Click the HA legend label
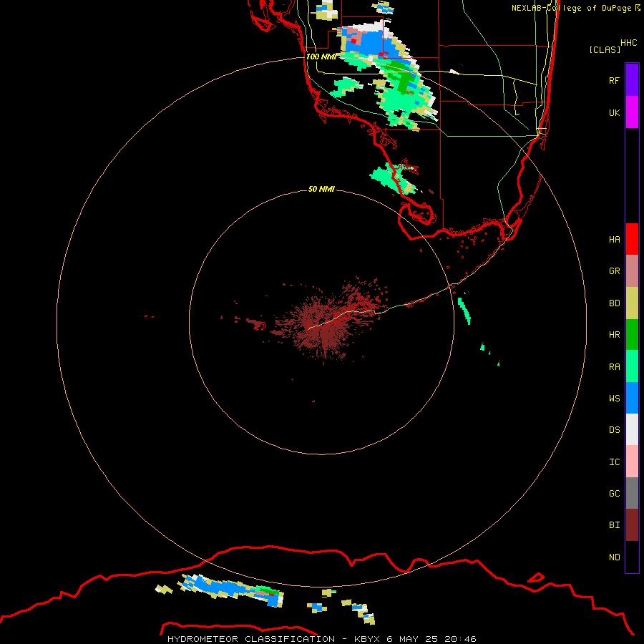The width and height of the screenshot is (644, 644). [x=614, y=240]
